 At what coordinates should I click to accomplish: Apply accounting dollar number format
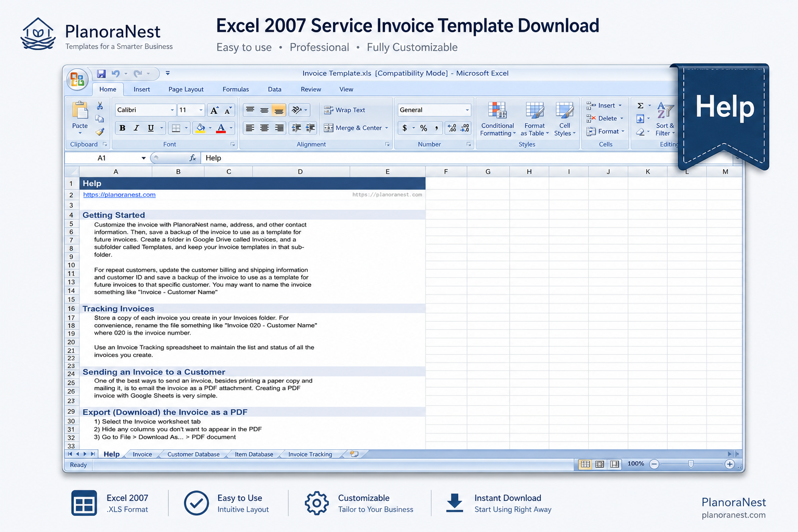click(405, 128)
